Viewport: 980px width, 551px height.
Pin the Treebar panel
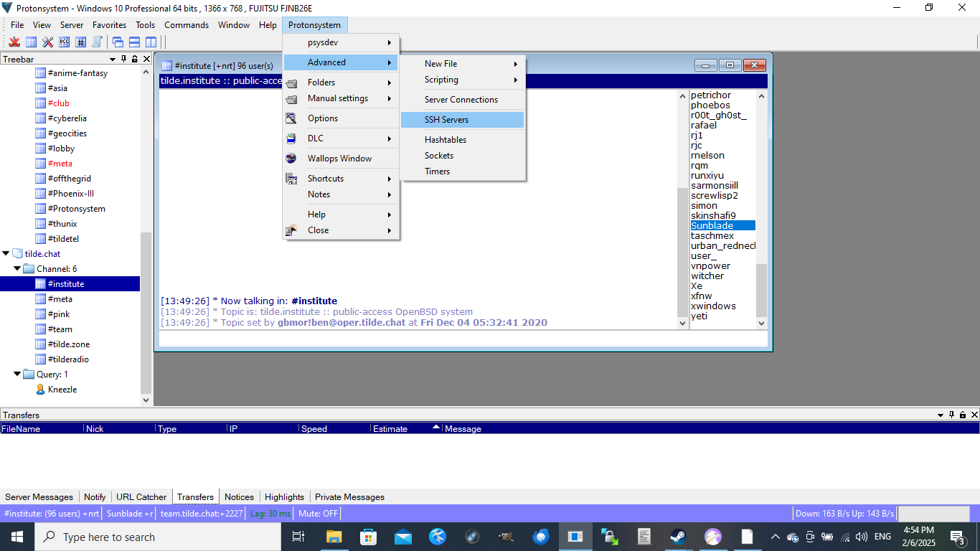coord(124,59)
